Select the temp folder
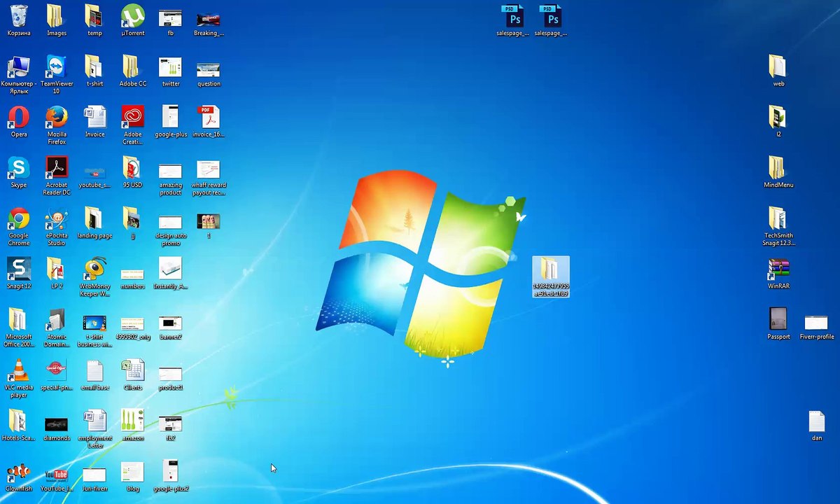840x504 pixels. click(94, 20)
